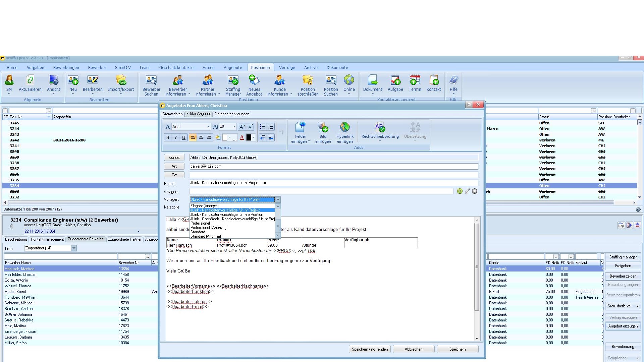Screen dimensions: 644x362
Task: Toggle bold formatting in email editor
Action: (167, 137)
